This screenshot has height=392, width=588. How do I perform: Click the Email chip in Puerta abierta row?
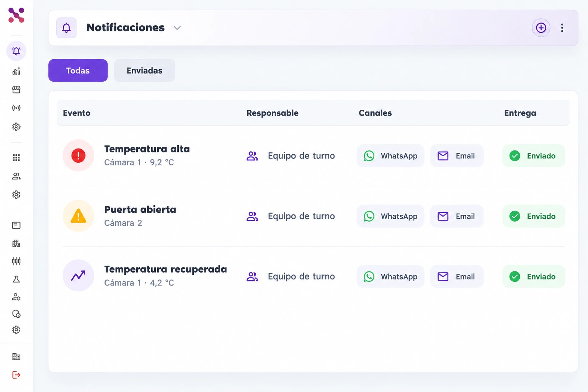point(457,216)
